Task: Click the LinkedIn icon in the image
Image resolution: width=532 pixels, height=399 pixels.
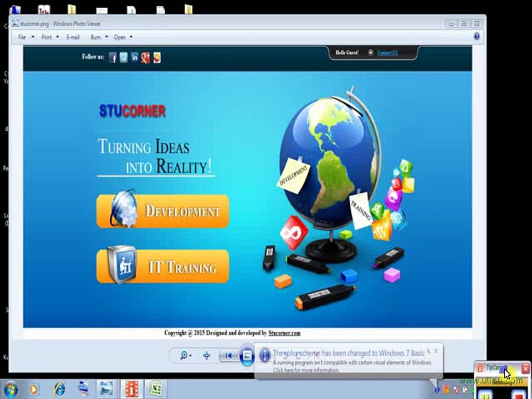Action: [134, 57]
